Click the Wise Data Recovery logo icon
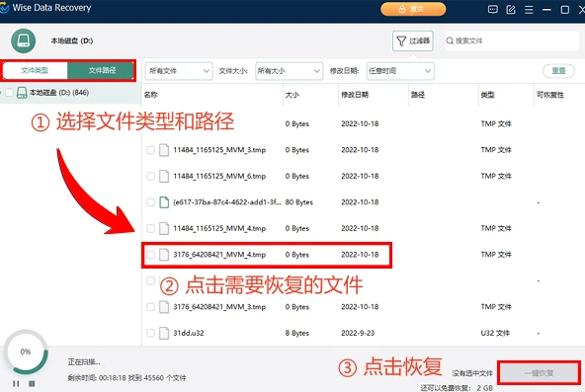The width and height of the screenshot is (585, 392). [4, 8]
